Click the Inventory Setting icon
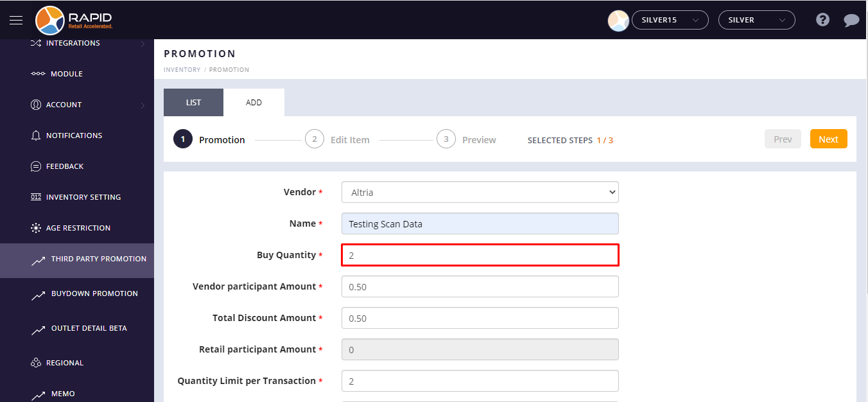 point(36,197)
